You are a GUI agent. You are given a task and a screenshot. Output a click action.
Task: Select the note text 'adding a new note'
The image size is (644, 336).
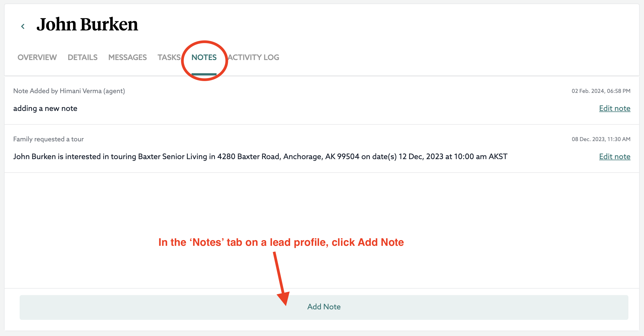coord(45,108)
